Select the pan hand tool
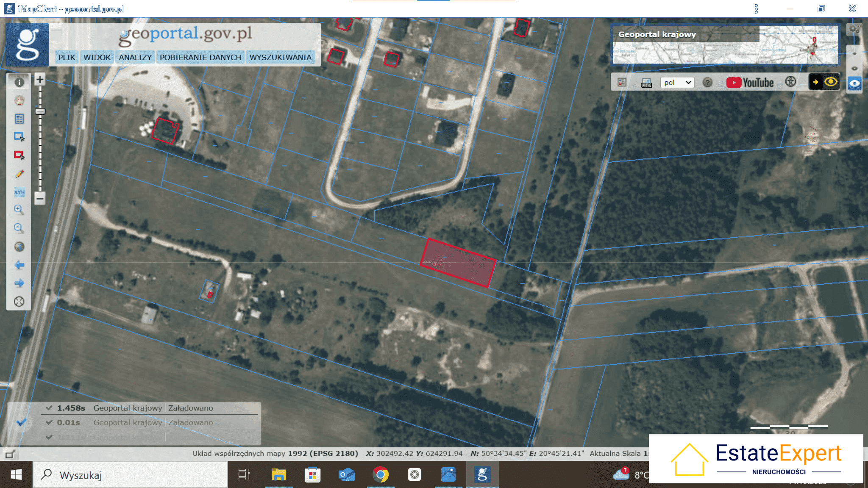 pos(19,100)
